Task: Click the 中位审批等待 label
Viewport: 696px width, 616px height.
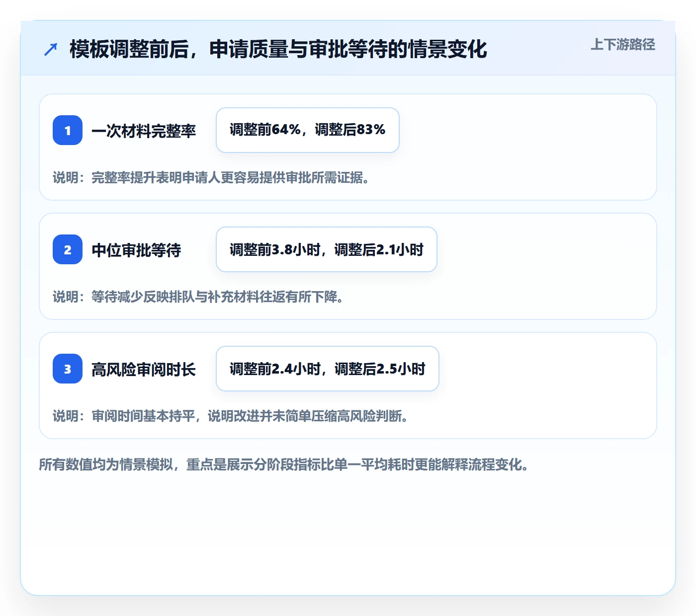Action: tap(136, 250)
